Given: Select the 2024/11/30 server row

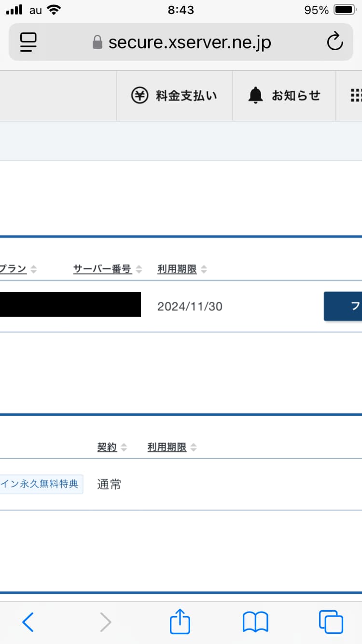Looking at the screenshot, I should [x=189, y=306].
